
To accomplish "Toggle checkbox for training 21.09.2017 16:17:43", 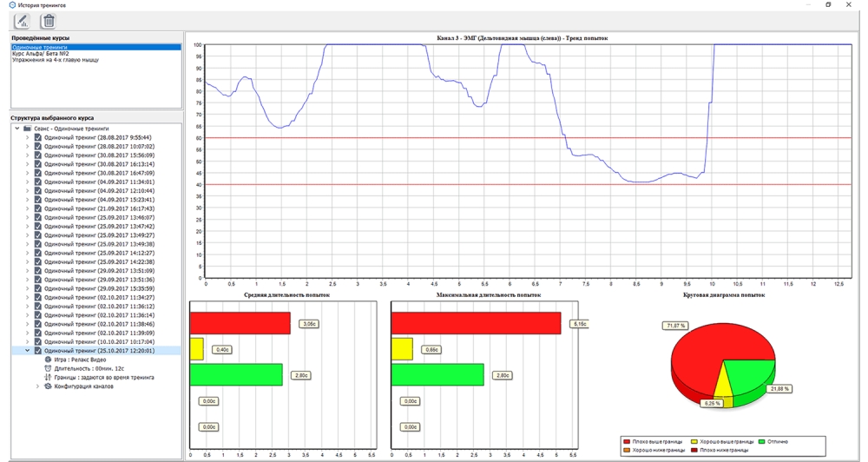I will [37, 208].
